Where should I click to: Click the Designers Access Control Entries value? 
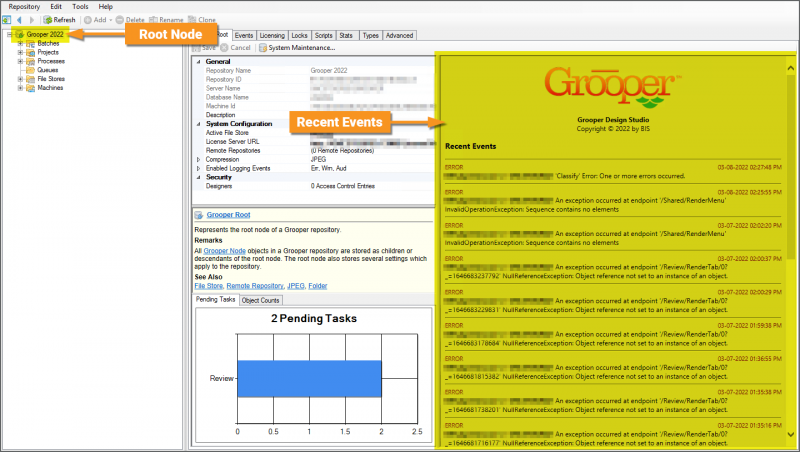343,186
